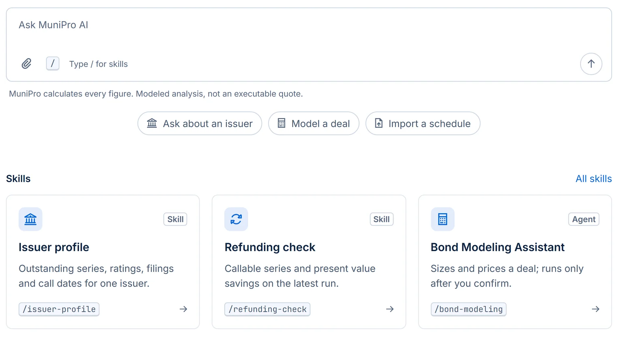Image resolution: width=618 pixels, height=364 pixels.
Task: Click the Refunding check card title
Action: click(x=270, y=247)
